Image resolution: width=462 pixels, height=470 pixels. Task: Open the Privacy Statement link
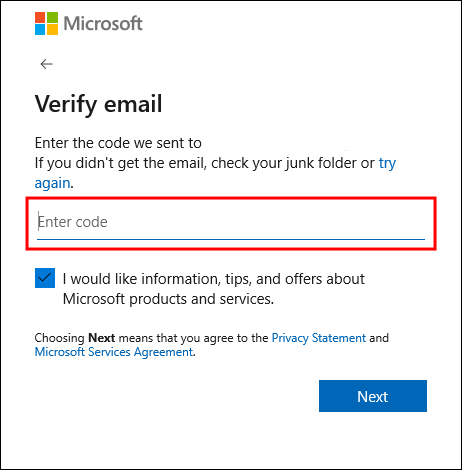pos(319,338)
